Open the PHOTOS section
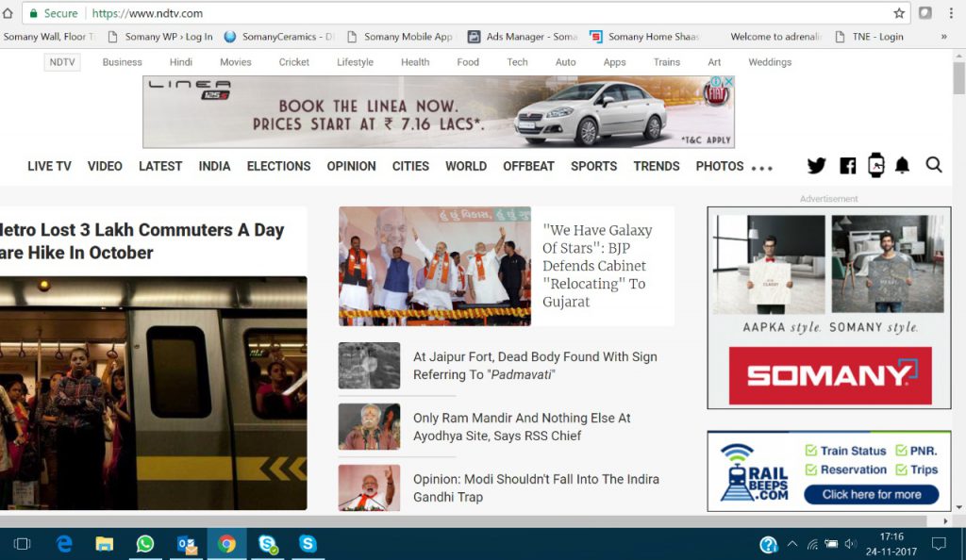This screenshot has height=560, width=966. pos(720,166)
